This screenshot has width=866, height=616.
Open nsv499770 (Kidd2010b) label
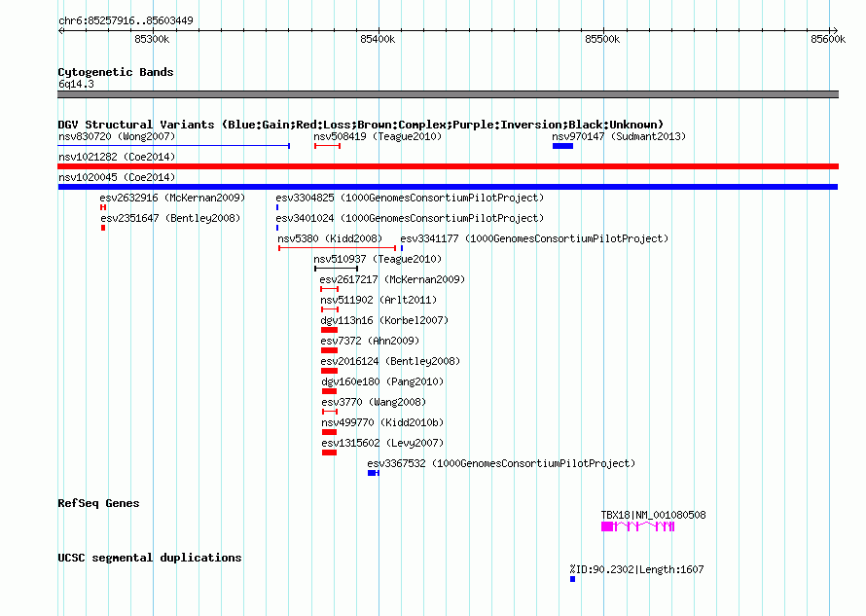pyautogui.click(x=382, y=422)
